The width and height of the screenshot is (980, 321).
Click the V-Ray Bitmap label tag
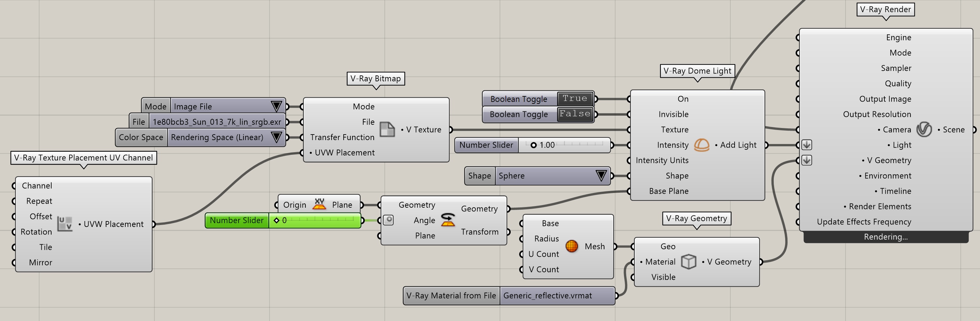pos(376,78)
